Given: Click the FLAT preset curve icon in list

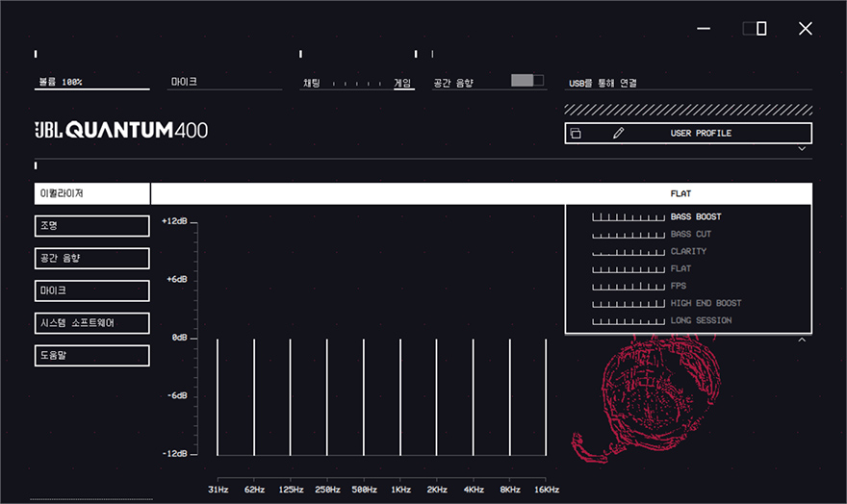Looking at the screenshot, I should click(629, 268).
